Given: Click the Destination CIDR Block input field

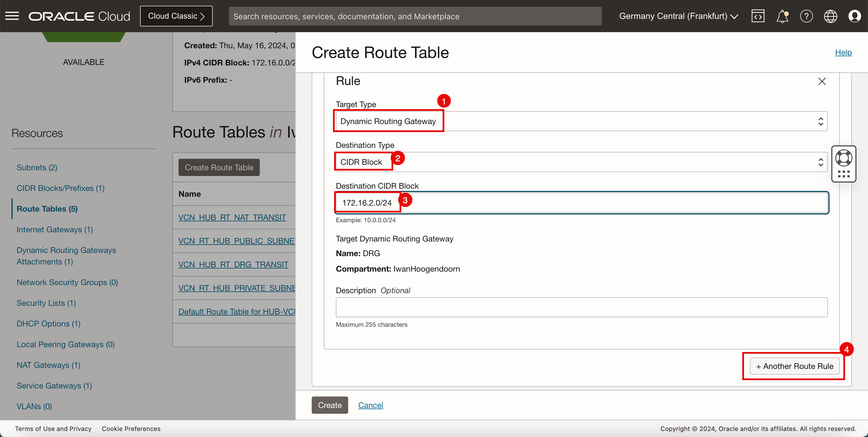Looking at the screenshot, I should pos(581,202).
